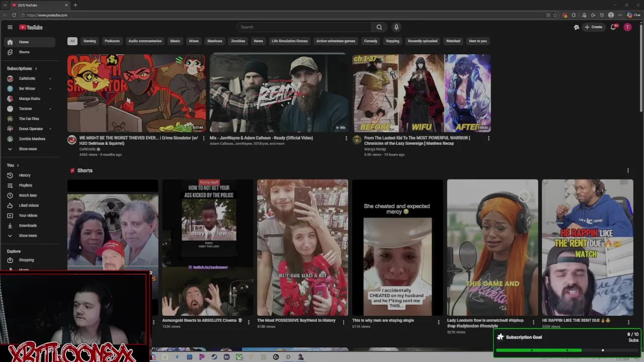Screen dimensions: 644x362
Task: Open Donut Operator channel subscription
Action: (x=30, y=129)
